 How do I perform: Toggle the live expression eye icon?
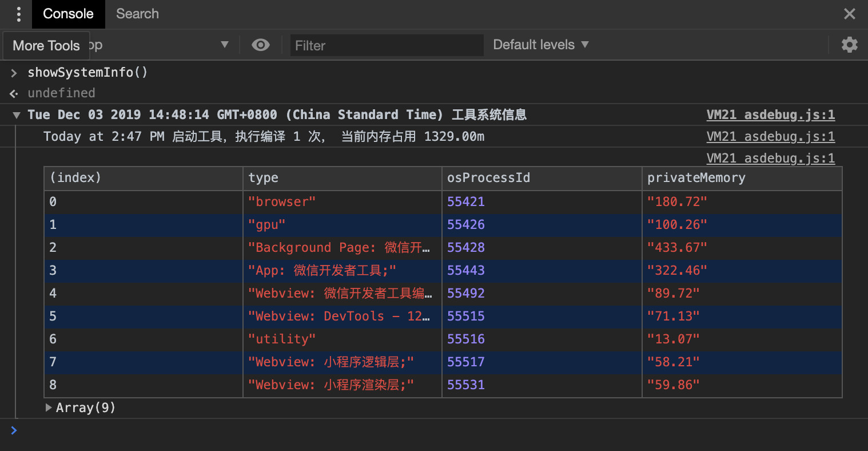[x=261, y=45]
